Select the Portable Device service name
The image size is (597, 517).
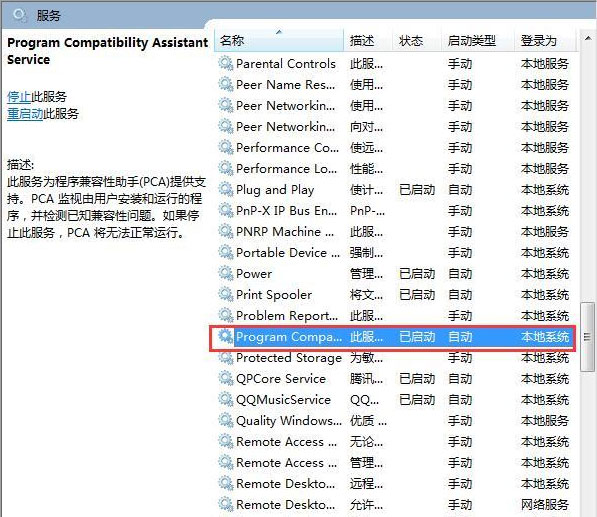(x=288, y=253)
